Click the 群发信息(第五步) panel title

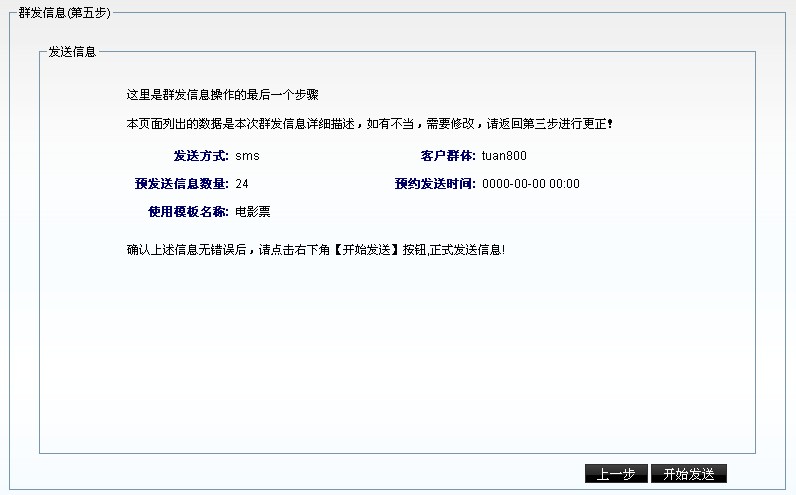pyautogui.click(x=65, y=12)
